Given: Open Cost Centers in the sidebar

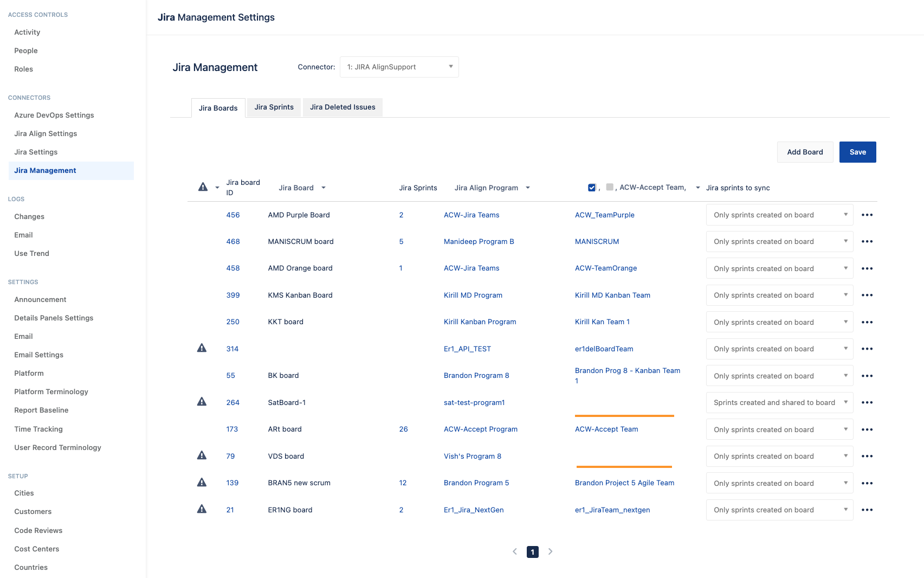Looking at the screenshot, I should (x=37, y=549).
